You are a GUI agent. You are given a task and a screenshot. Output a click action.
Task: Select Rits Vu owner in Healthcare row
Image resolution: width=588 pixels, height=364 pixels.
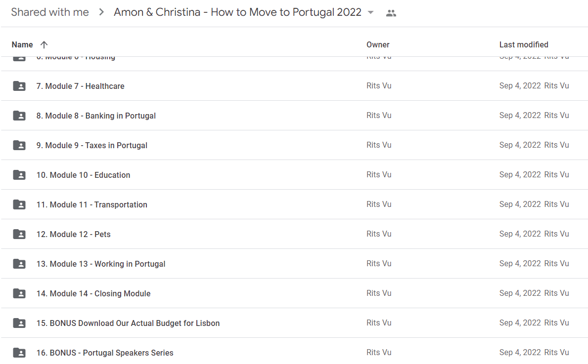coord(379,86)
